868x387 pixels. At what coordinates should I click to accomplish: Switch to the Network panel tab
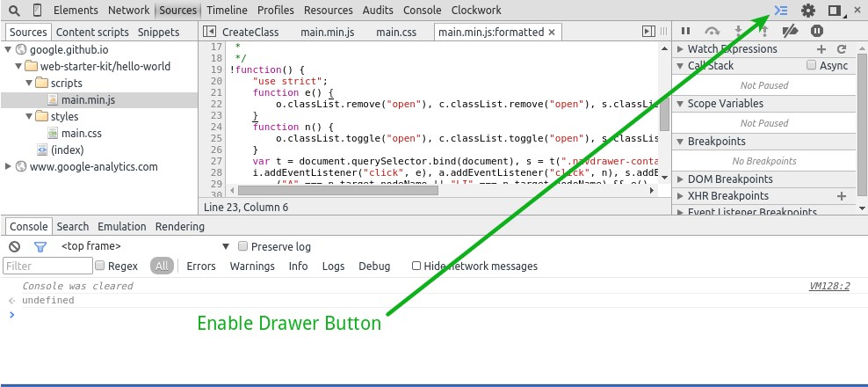tap(129, 11)
